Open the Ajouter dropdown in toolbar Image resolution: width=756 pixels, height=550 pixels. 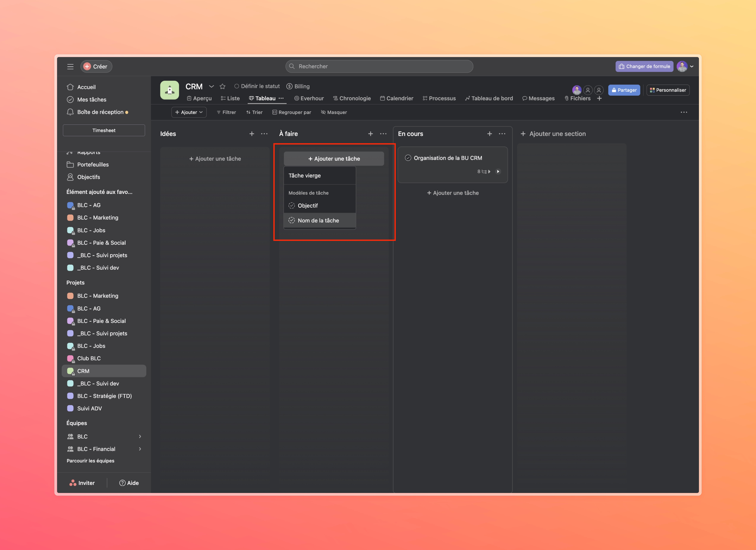189,112
